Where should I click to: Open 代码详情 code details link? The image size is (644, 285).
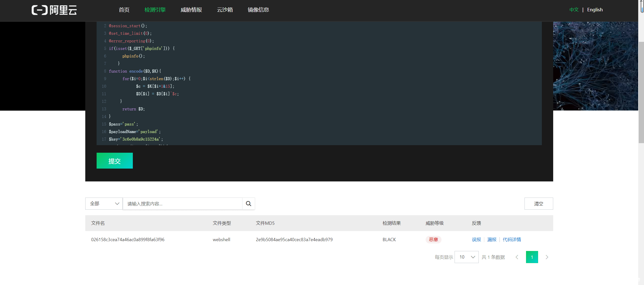click(512, 240)
